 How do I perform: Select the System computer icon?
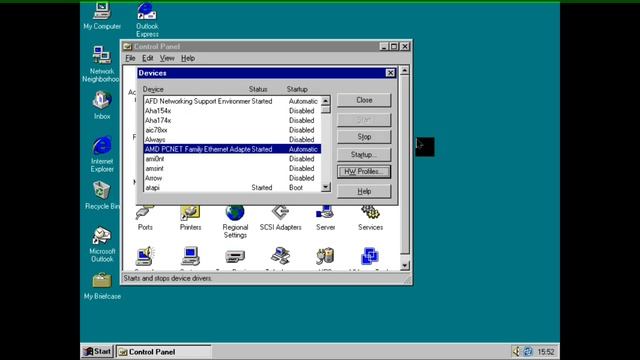(190, 257)
